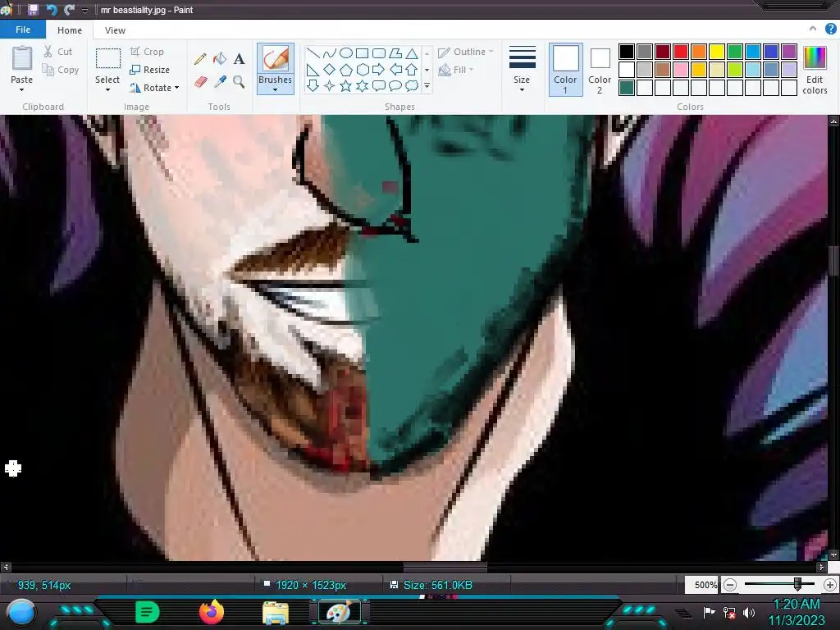Choose the Four-point star shape
This screenshot has height=630, width=840.
point(330,85)
